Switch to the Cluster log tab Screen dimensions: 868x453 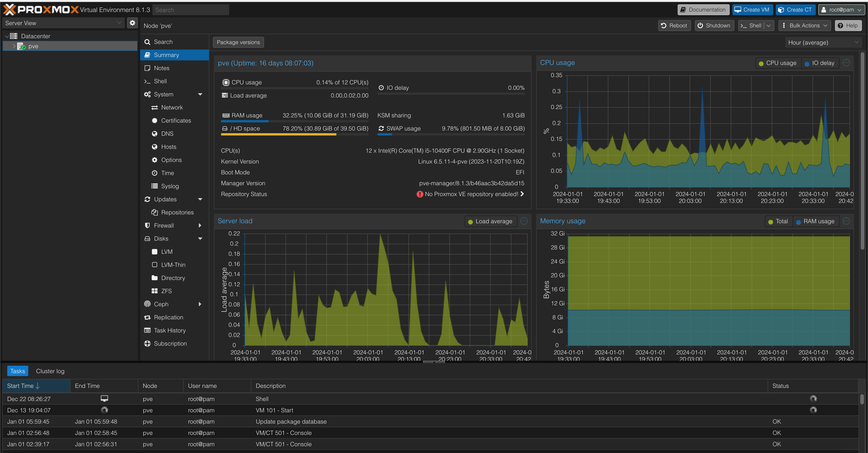pyautogui.click(x=50, y=371)
